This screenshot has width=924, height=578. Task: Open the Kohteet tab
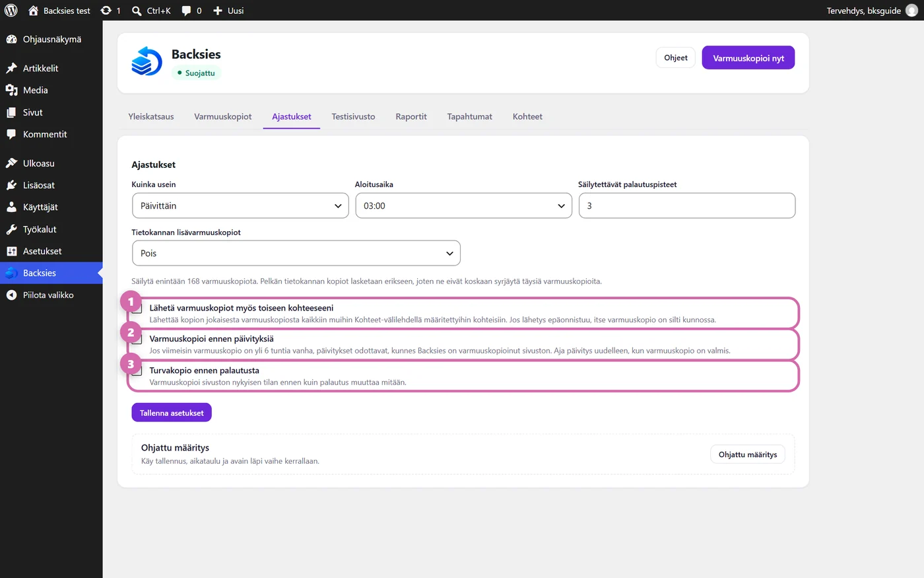[x=527, y=116]
